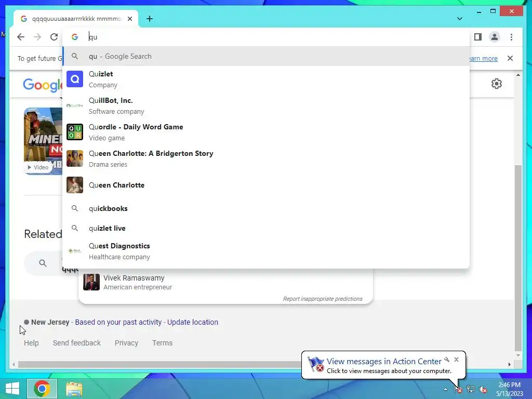Open View messages in Action Center
The height and width of the screenshot is (399, 532).
(x=384, y=362)
